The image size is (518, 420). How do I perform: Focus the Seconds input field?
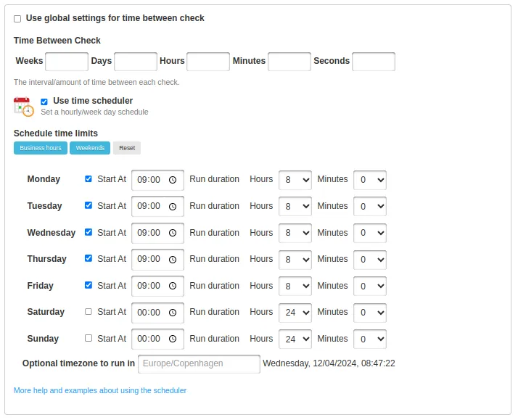(374, 62)
